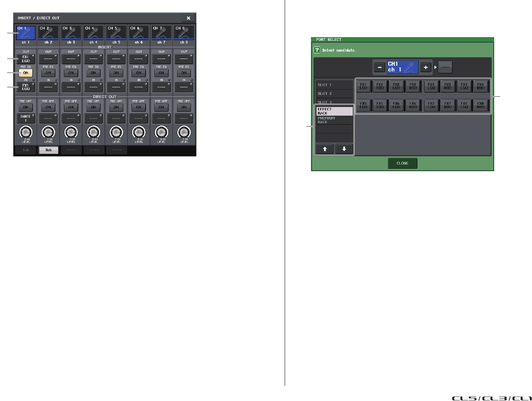This screenshot has width=532, height=401.
Task: Open the CH 1 insert IN FX1 L(A) port selector
Action: 26,87
